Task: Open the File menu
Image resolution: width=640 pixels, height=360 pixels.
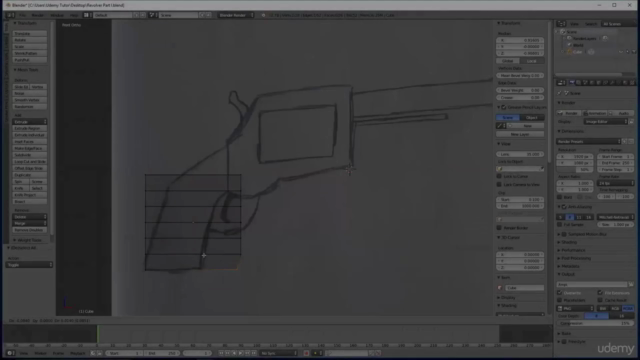Action: (22, 15)
